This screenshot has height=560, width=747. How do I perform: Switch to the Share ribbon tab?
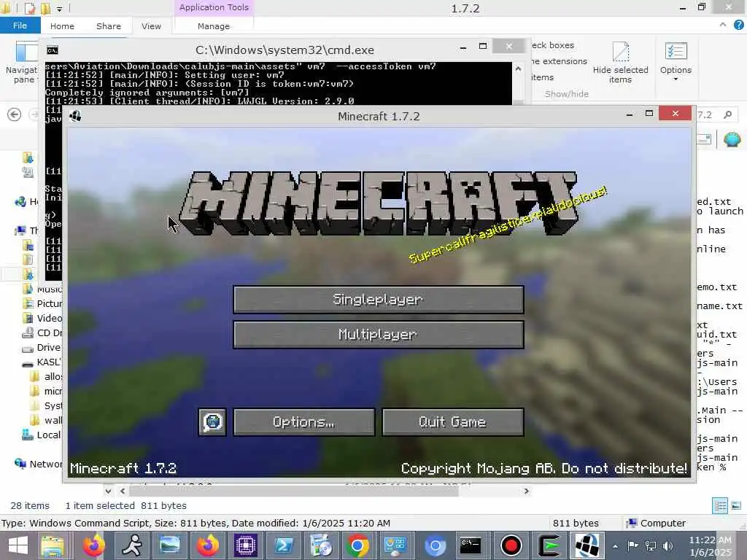click(x=109, y=26)
